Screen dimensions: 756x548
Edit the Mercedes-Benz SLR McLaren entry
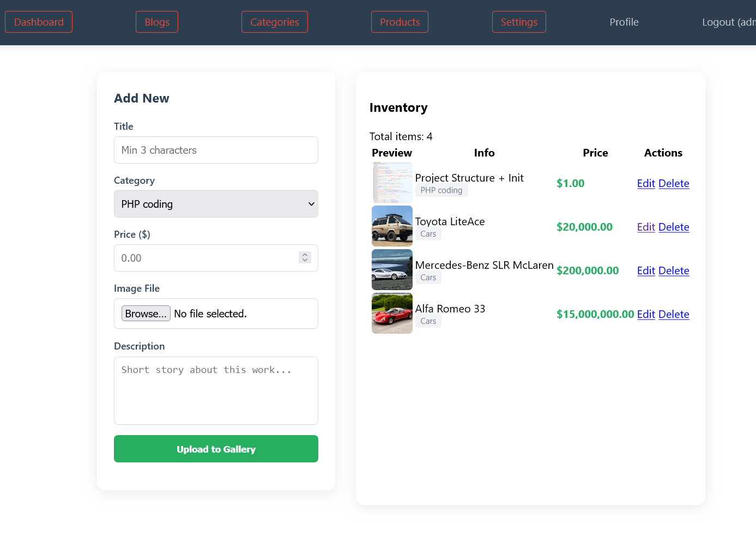point(646,270)
